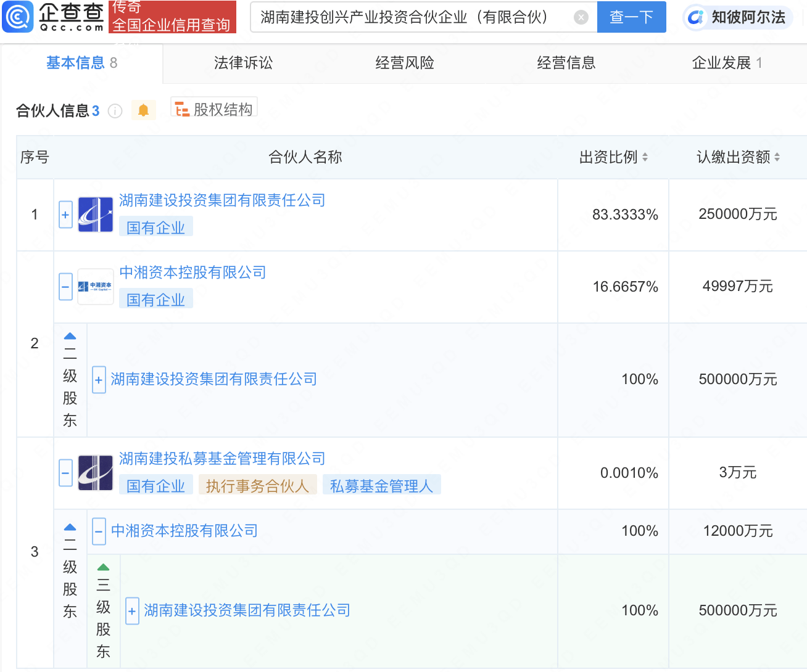Click the 12000万元 amount cell
The width and height of the screenshot is (807, 672).
pos(738,531)
